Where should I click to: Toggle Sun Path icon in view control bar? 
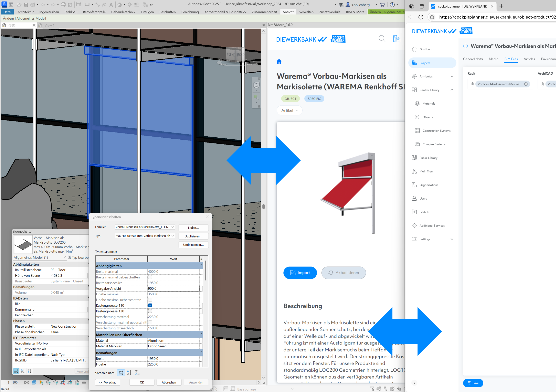point(41,382)
